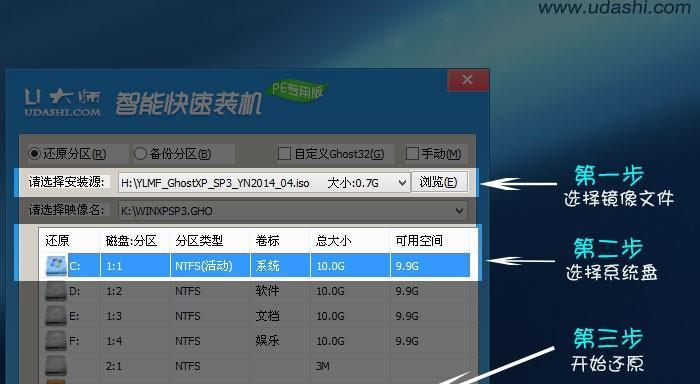Select the Backup Partition (备份分区) radio button
Image resolution: width=700 pixels, height=384 pixels.
tap(140, 154)
